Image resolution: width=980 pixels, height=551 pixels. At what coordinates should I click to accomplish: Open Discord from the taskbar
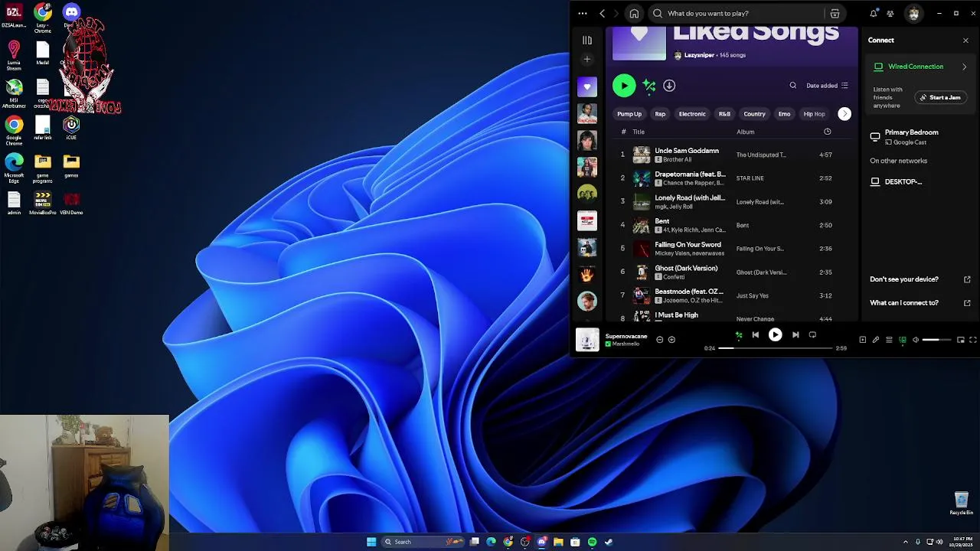[x=541, y=542]
